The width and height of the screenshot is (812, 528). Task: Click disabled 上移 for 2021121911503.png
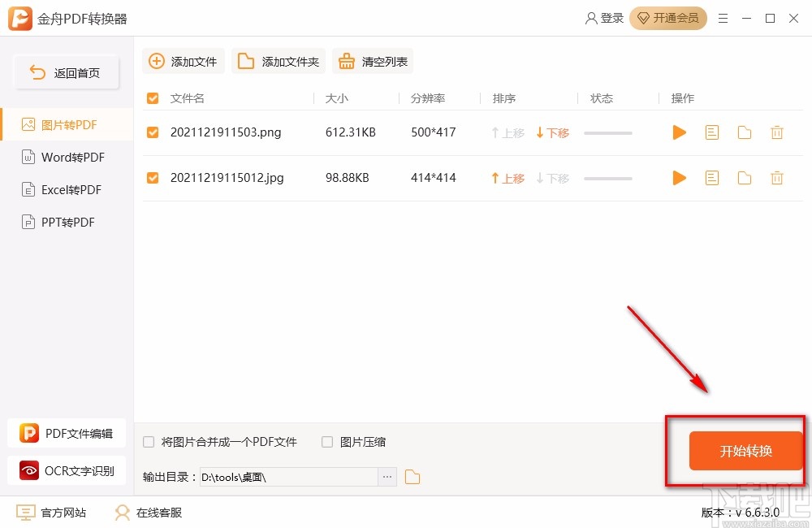pos(508,132)
